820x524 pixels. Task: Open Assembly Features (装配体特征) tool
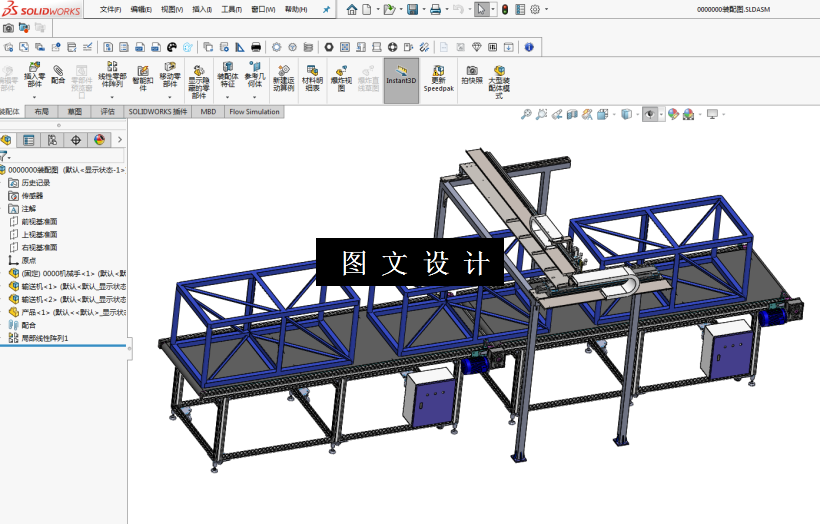[x=227, y=75]
